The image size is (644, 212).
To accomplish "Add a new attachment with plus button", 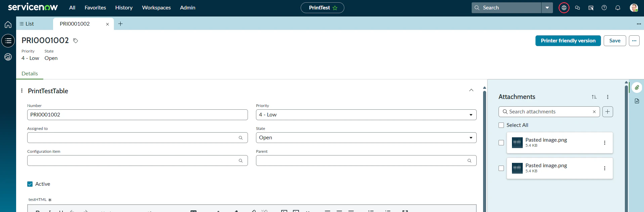I will (608, 112).
